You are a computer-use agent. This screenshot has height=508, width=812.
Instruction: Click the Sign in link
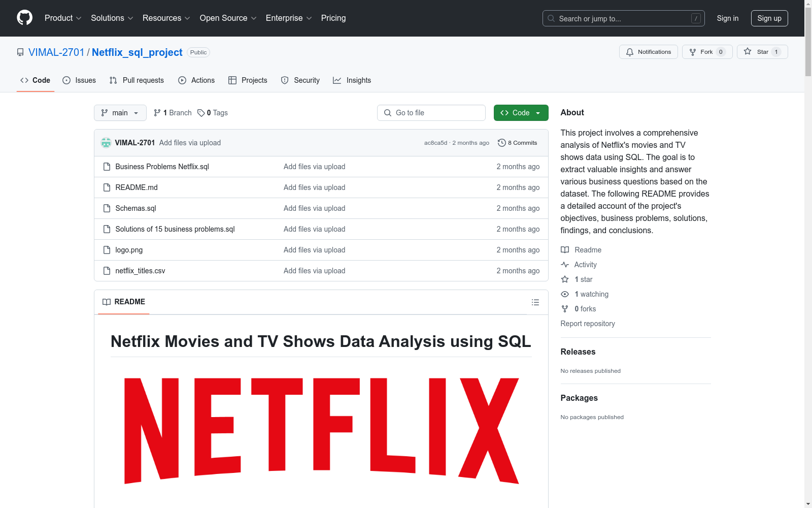click(728, 18)
